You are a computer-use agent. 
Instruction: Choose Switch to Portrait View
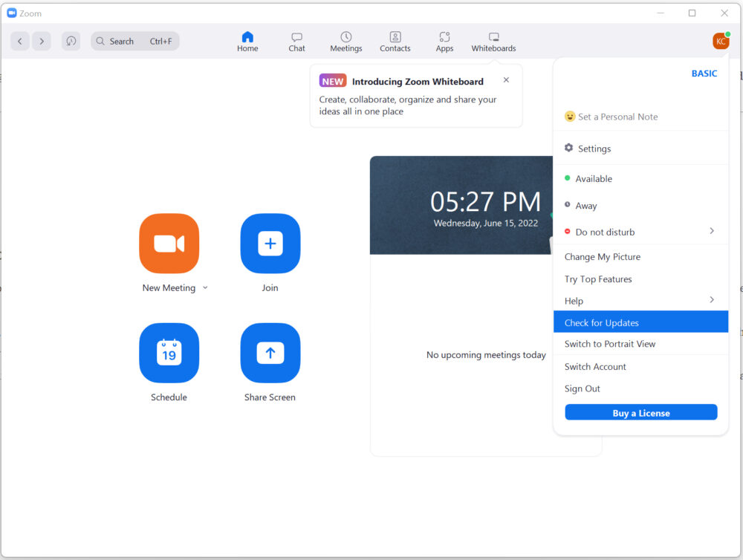point(610,344)
